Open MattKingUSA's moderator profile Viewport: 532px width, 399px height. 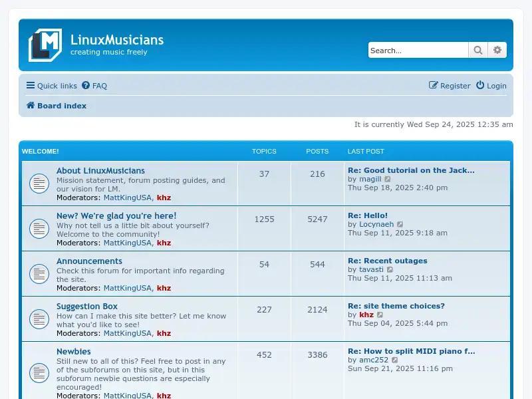pos(128,198)
